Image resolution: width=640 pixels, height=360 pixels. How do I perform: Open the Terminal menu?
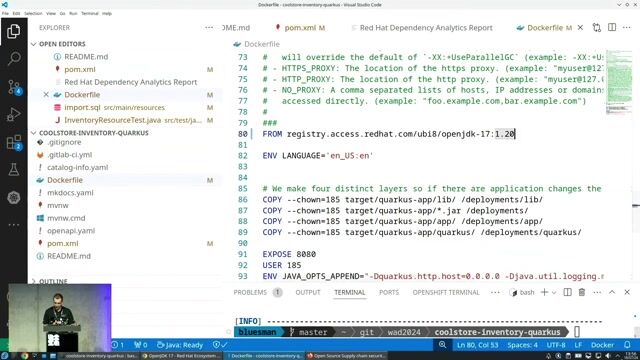90,13
